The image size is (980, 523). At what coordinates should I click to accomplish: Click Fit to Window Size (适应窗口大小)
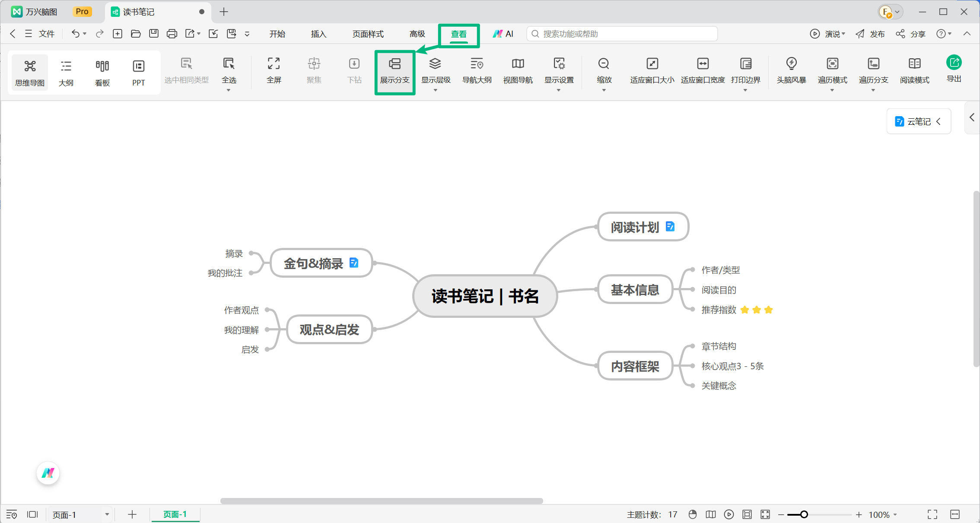coord(652,70)
